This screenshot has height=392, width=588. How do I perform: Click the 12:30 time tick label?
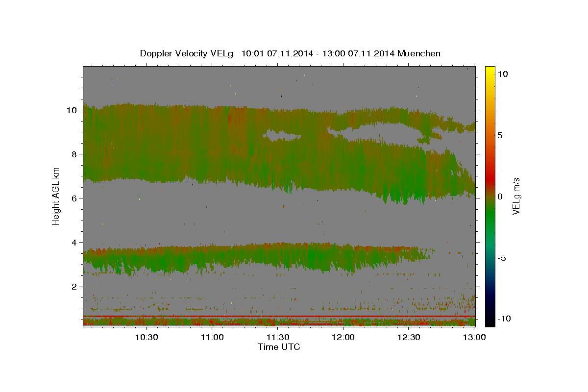click(x=409, y=337)
